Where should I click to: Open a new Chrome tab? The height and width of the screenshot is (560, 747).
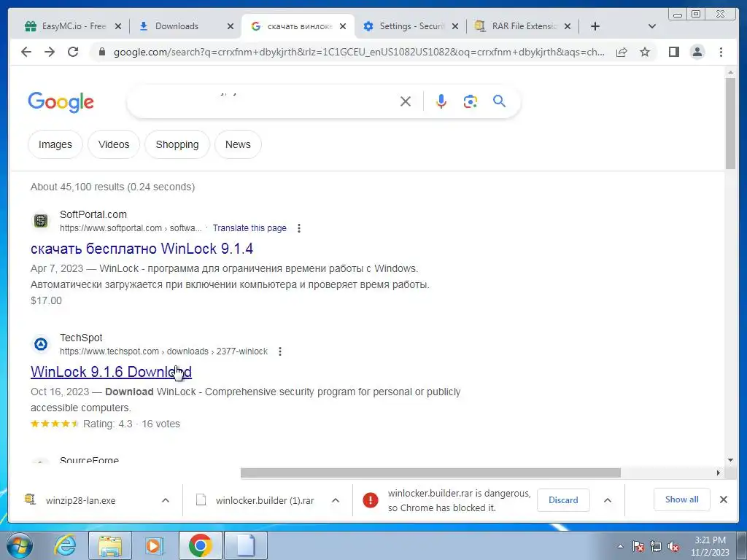point(595,26)
